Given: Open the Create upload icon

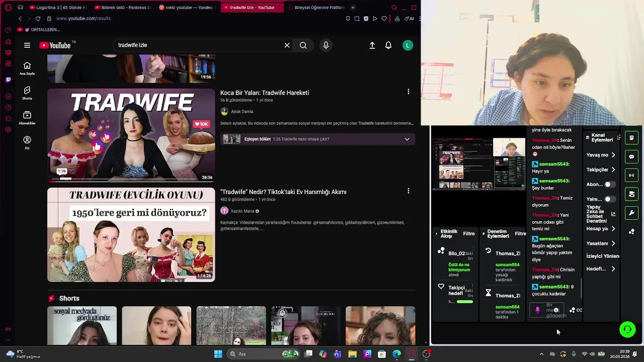Looking at the screenshot, I should click(x=372, y=45).
